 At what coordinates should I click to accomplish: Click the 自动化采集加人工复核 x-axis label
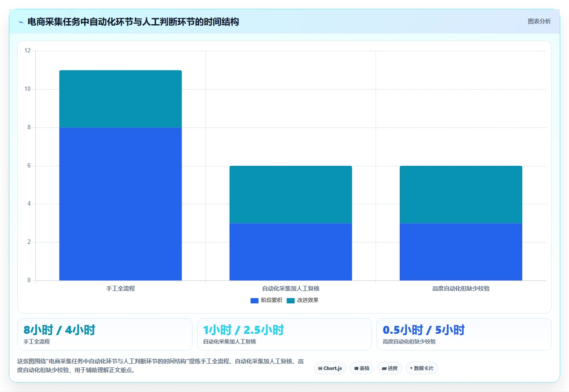click(290, 288)
